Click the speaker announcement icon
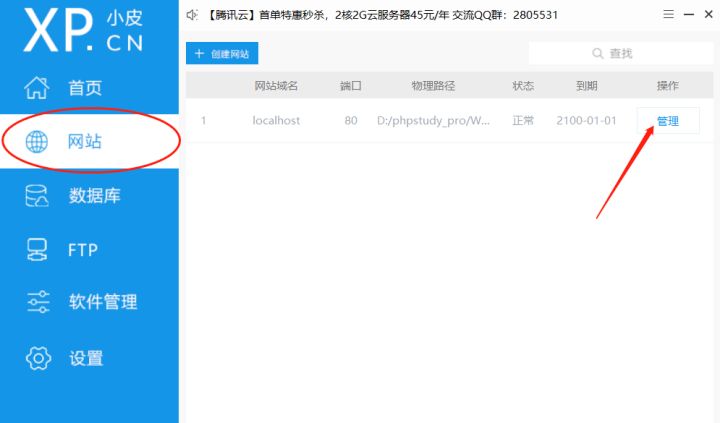The image size is (720, 423). coord(192,15)
